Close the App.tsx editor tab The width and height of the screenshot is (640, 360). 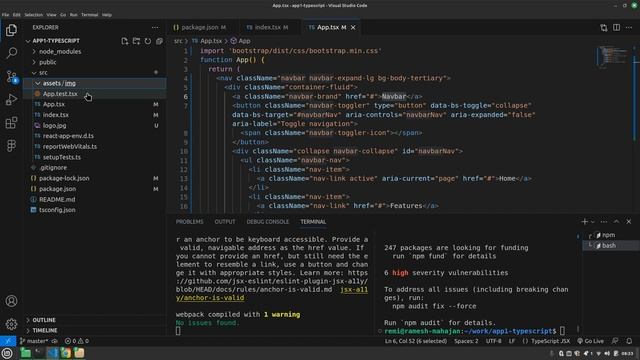pos(353,27)
